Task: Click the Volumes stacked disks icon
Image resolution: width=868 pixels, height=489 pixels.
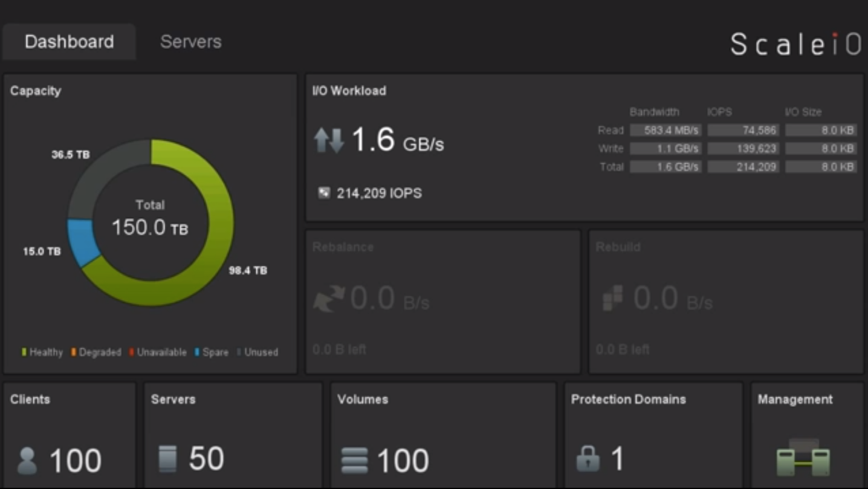Action: tap(354, 461)
